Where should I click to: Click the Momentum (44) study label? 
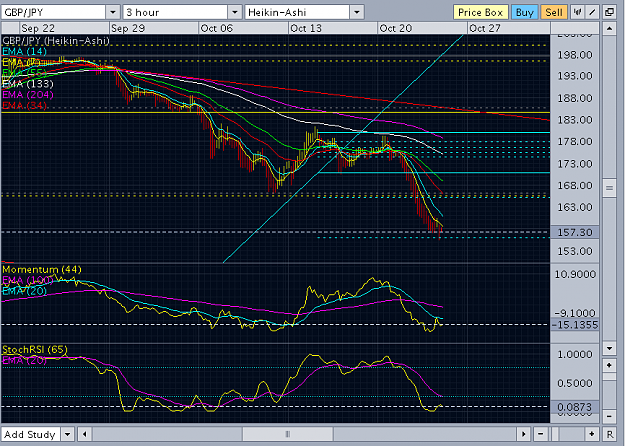pyautogui.click(x=42, y=269)
